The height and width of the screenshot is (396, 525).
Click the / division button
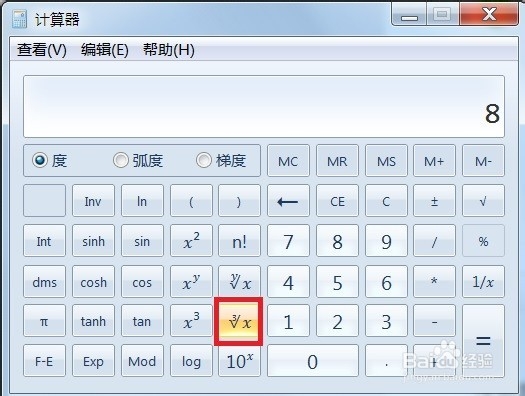pos(434,240)
